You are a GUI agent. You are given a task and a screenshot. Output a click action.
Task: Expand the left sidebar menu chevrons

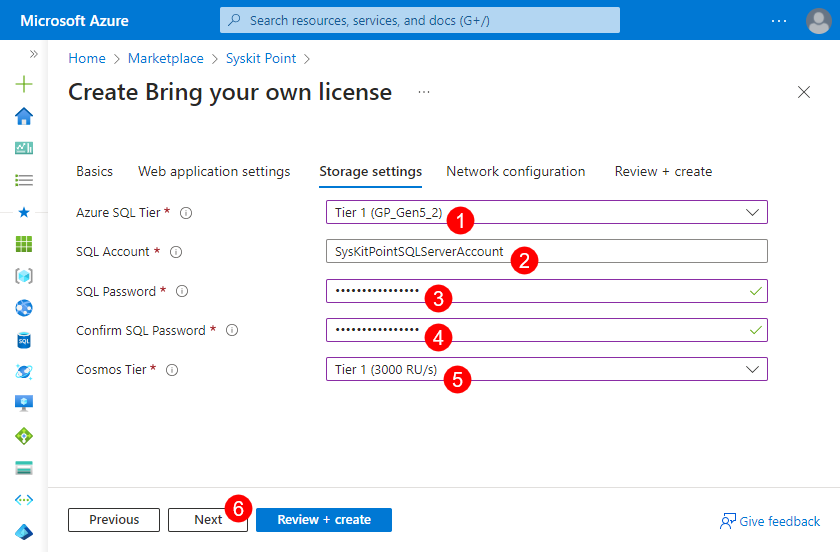(34, 54)
